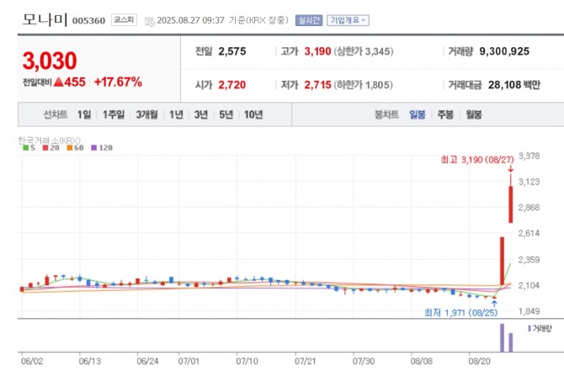Viewport: 564px width, 392px height.
Task: Click the red 20-day moving average swatch
Action: click(x=45, y=148)
